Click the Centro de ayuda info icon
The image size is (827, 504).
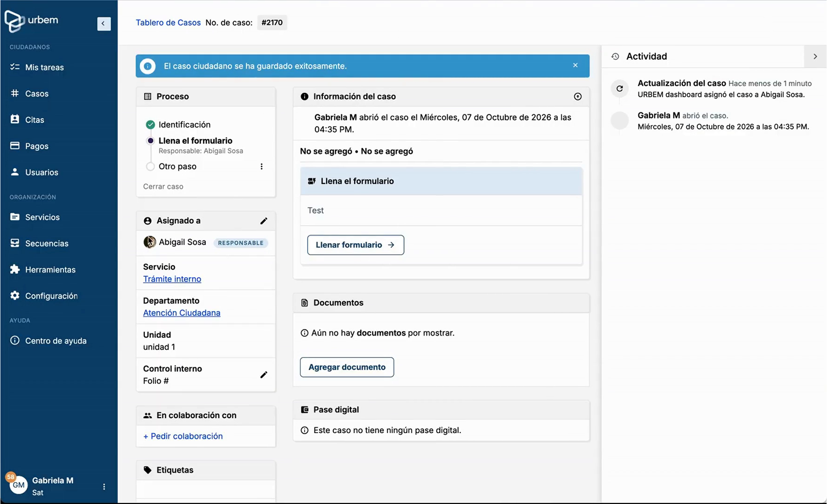[x=15, y=340]
